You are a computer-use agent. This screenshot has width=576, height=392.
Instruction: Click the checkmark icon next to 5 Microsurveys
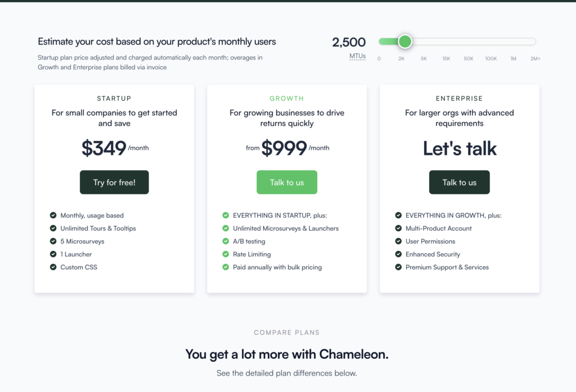click(x=53, y=241)
